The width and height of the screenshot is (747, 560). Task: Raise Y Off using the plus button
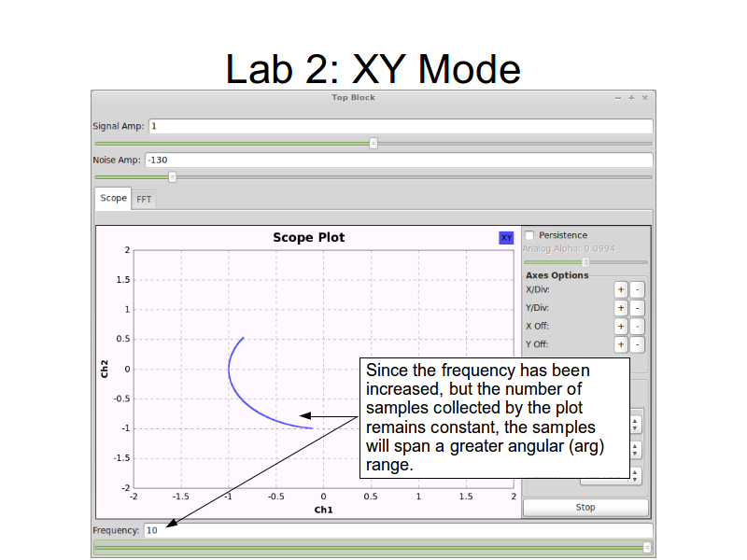click(620, 344)
